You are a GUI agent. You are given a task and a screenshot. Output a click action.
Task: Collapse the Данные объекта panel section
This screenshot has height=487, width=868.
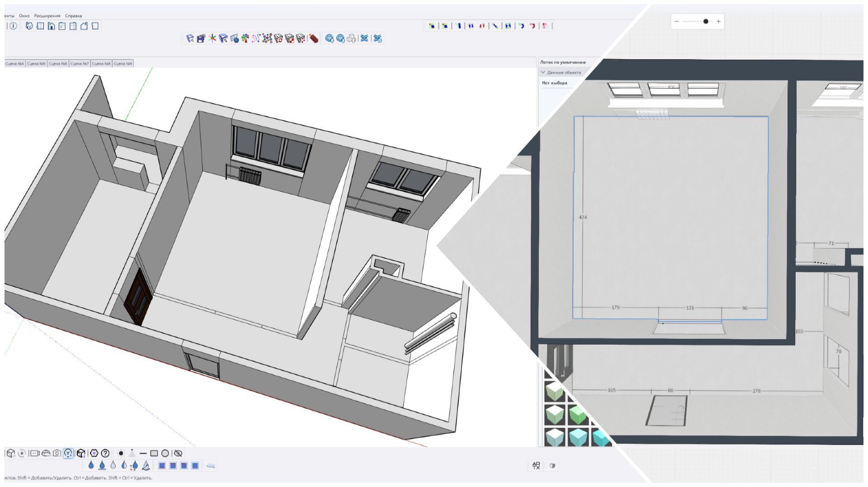point(544,72)
